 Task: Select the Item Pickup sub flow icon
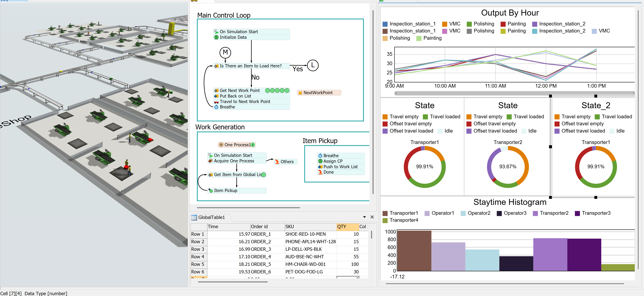click(211, 190)
